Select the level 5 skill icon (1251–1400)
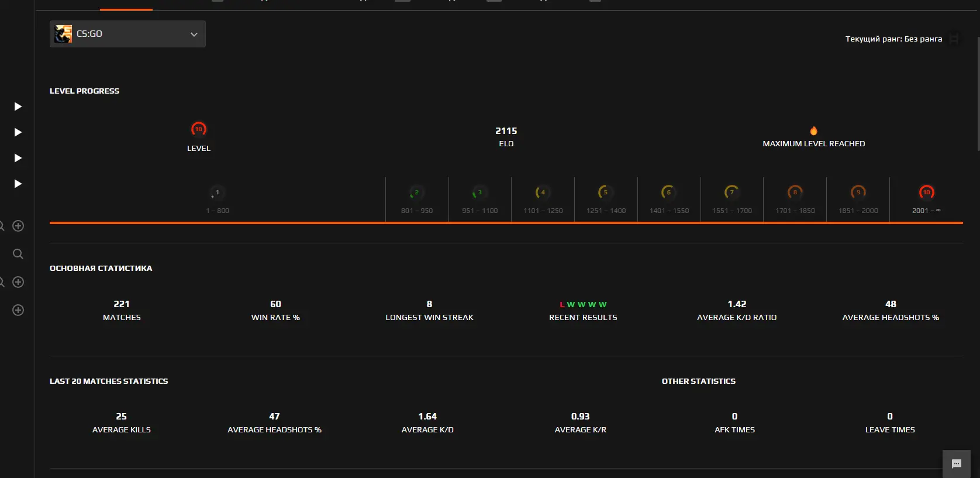Viewport: 980px width, 478px height. coord(605,192)
